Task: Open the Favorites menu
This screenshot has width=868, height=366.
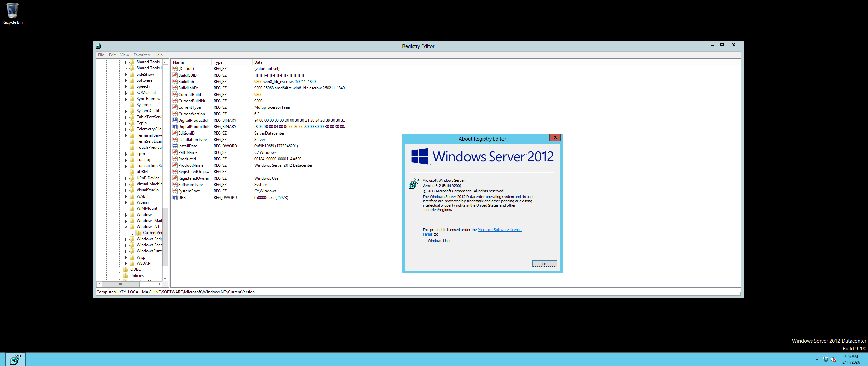Action: pyautogui.click(x=141, y=55)
